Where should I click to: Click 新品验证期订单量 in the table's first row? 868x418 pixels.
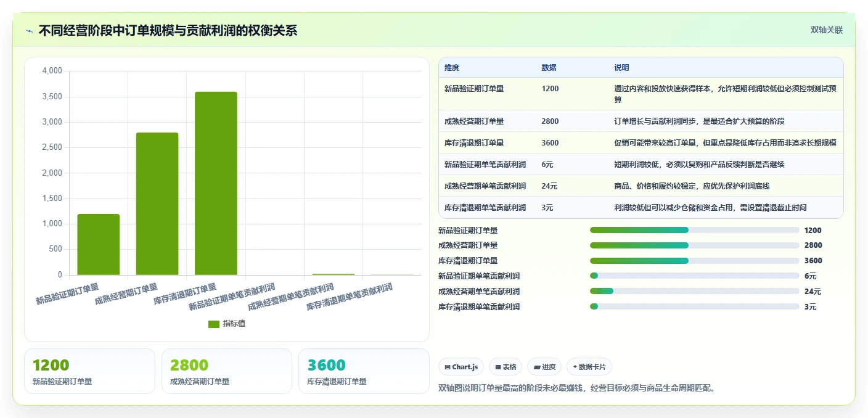click(474, 89)
